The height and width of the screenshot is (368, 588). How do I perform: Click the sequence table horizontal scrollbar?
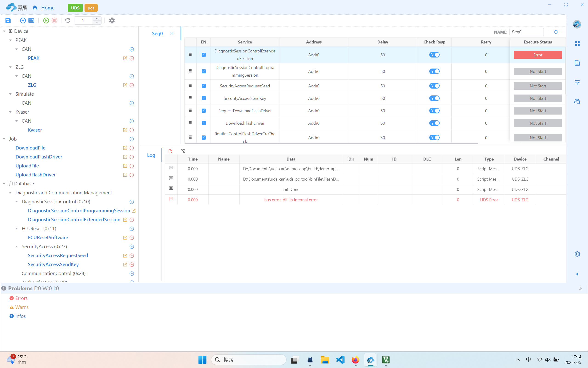pos(331,143)
